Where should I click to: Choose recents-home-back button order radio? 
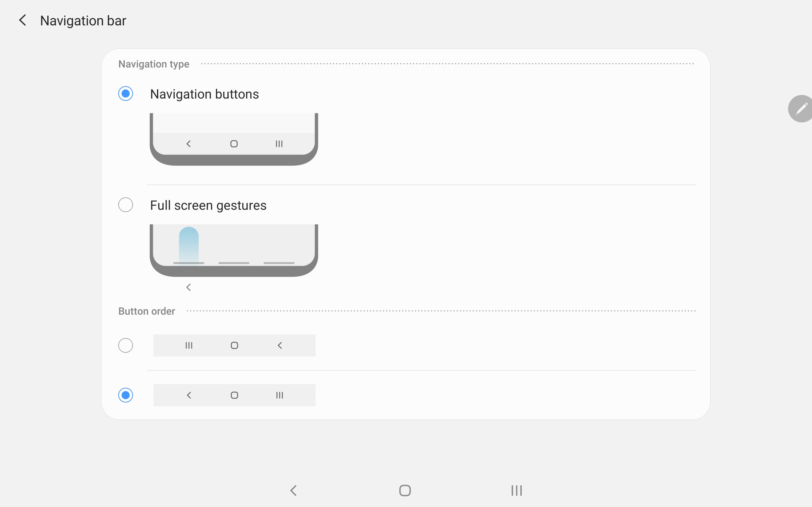[x=126, y=345]
